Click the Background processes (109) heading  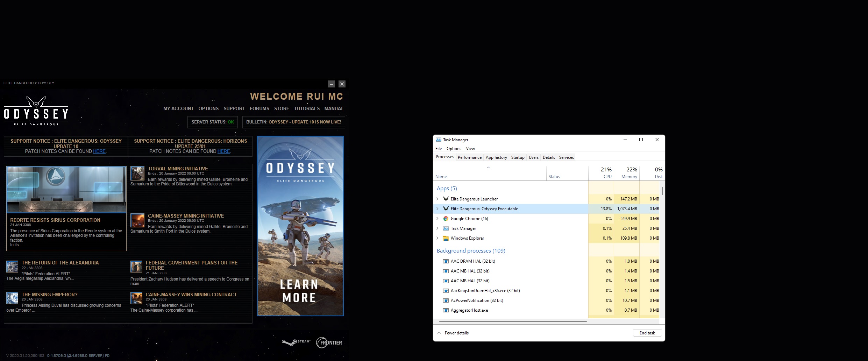click(x=471, y=251)
